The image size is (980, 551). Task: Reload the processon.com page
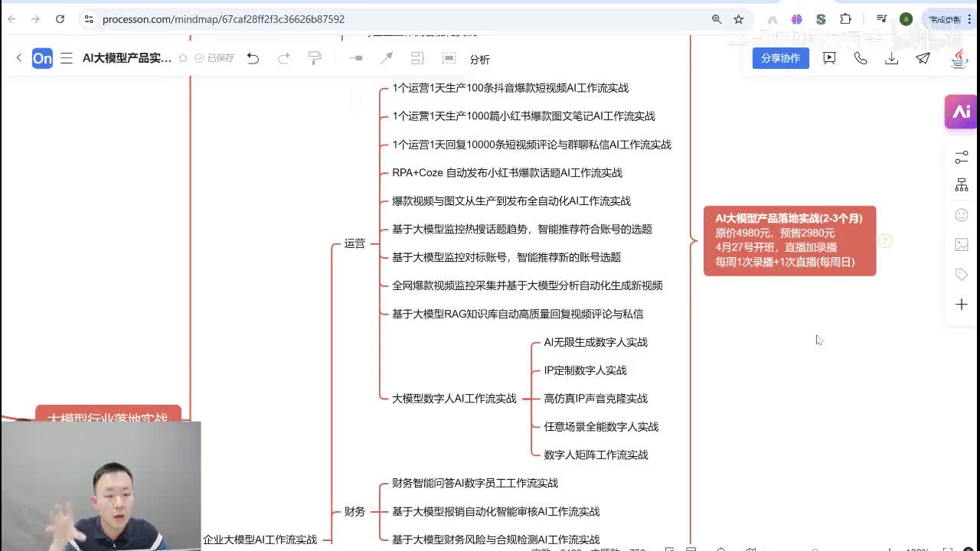click(x=60, y=19)
